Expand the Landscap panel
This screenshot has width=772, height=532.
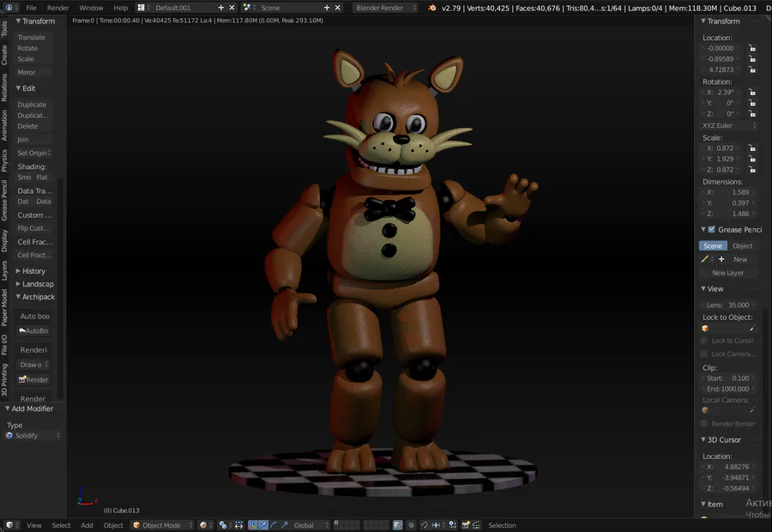[x=34, y=284]
